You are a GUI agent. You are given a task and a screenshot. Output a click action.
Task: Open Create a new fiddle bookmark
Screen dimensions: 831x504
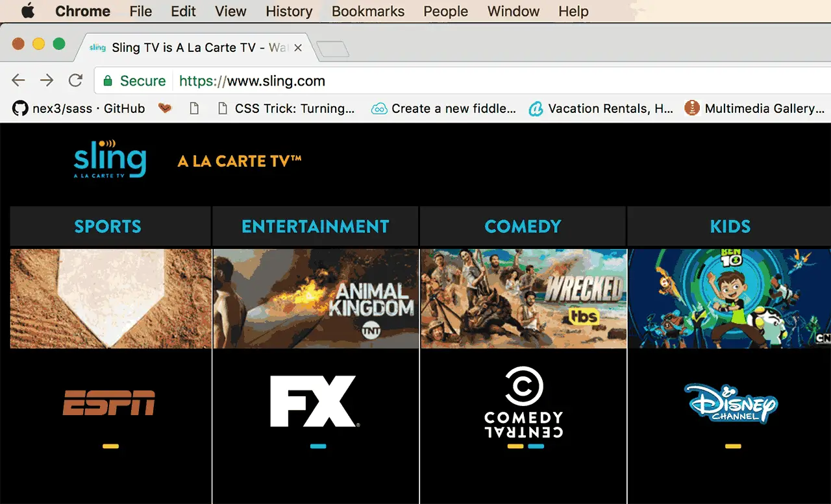[443, 108]
